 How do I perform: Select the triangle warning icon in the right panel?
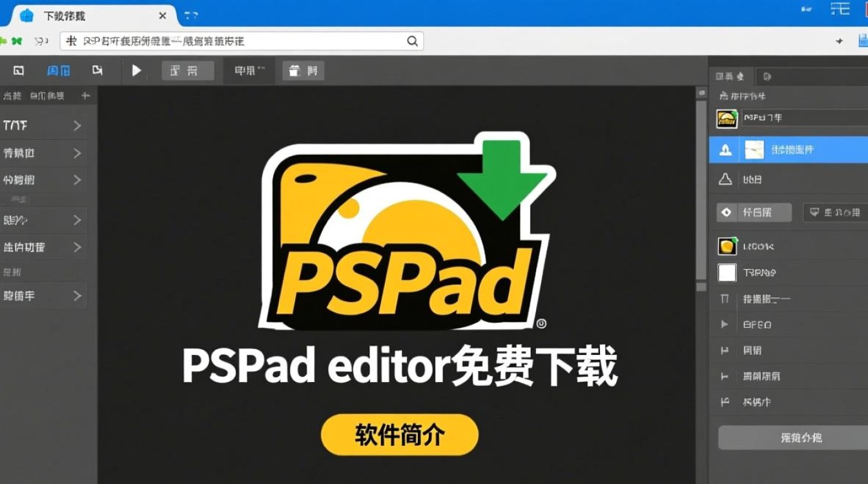(x=725, y=179)
